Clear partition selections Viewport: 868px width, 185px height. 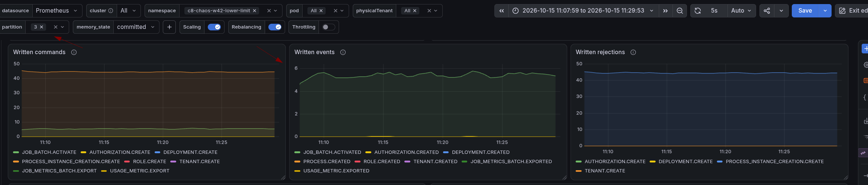pyautogui.click(x=56, y=27)
